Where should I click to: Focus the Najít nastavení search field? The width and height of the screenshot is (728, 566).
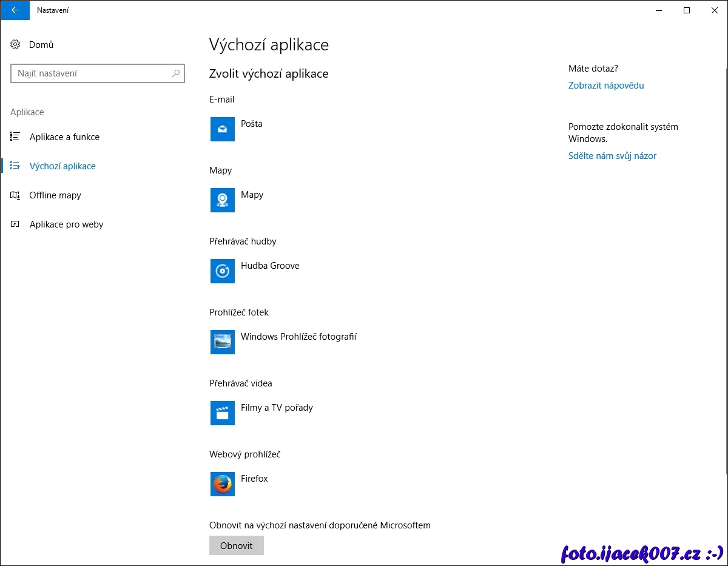pos(91,73)
